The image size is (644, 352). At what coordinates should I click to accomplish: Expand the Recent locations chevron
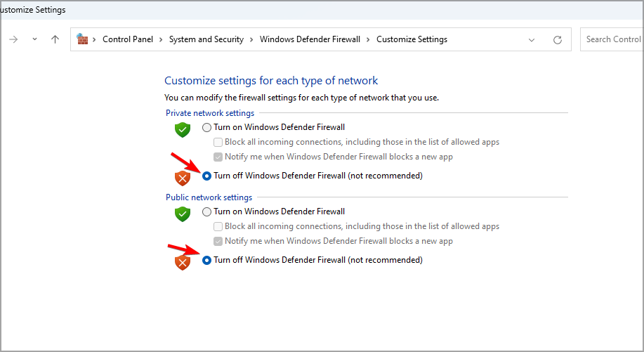tap(34, 39)
